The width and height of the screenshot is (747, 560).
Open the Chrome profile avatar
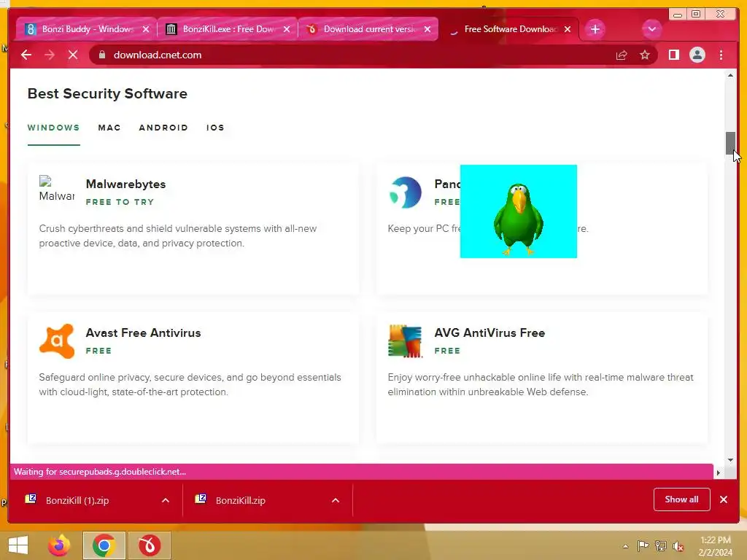click(697, 55)
